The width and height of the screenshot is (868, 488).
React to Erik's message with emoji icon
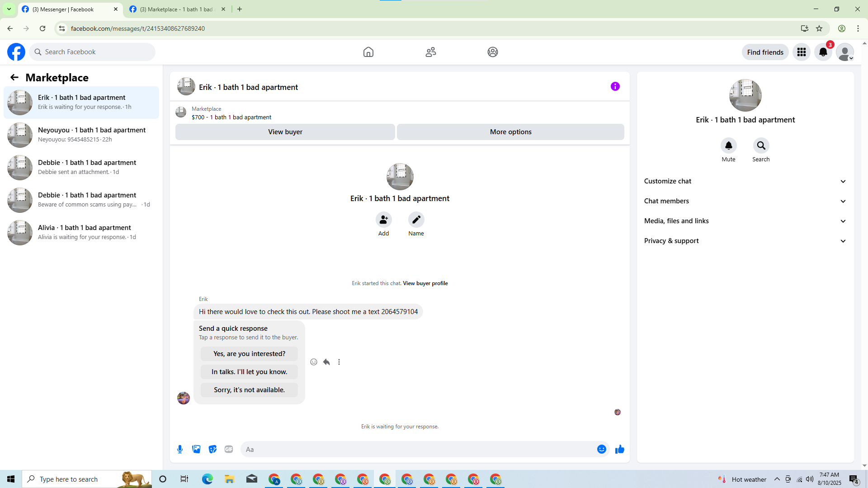[x=314, y=362]
